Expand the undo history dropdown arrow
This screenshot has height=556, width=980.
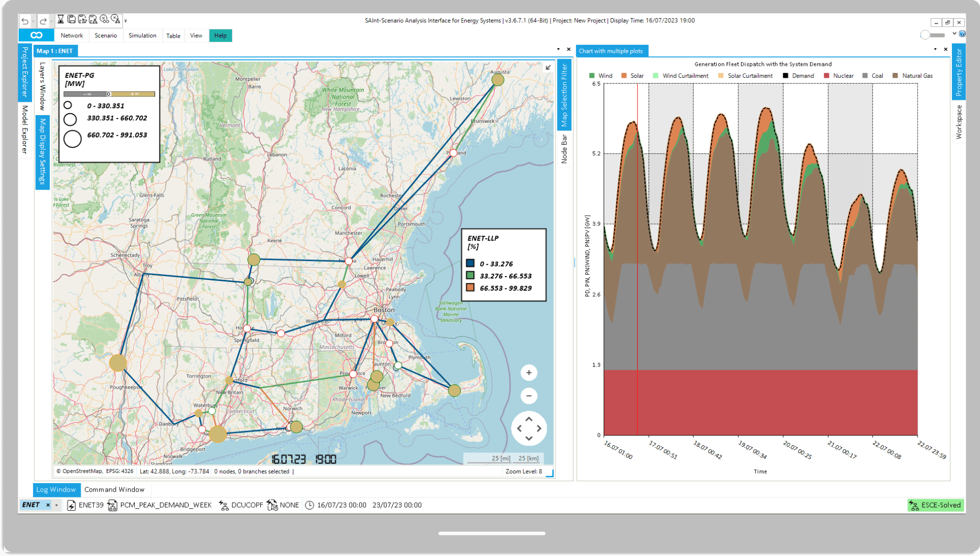pyautogui.click(x=33, y=21)
